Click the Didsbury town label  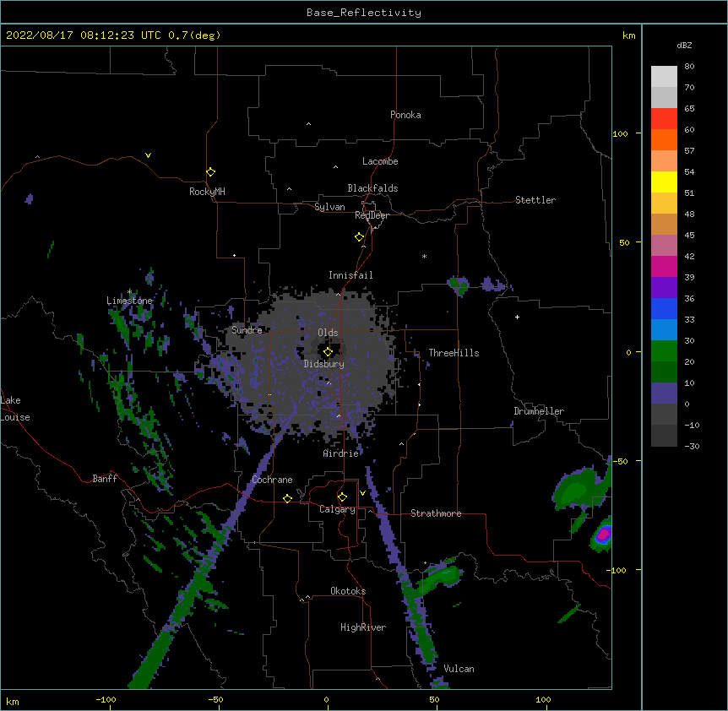(x=324, y=364)
